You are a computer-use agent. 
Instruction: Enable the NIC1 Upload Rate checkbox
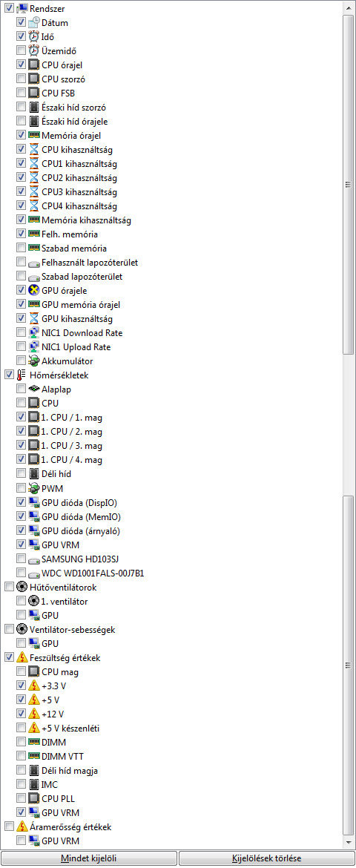21,346
